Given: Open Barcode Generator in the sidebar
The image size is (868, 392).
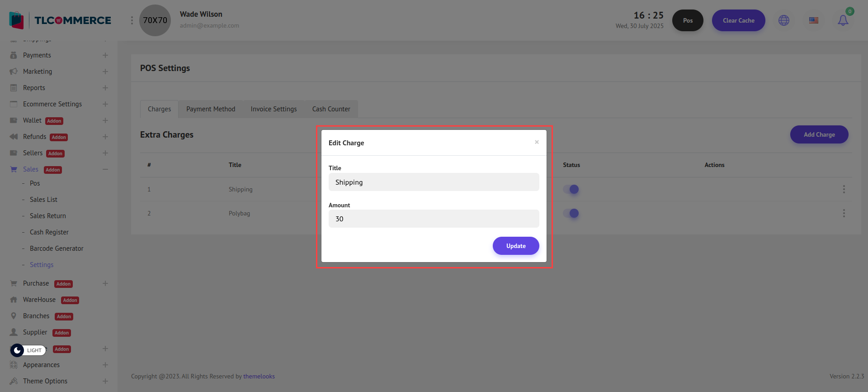Looking at the screenshot, I should pos(57,249).
